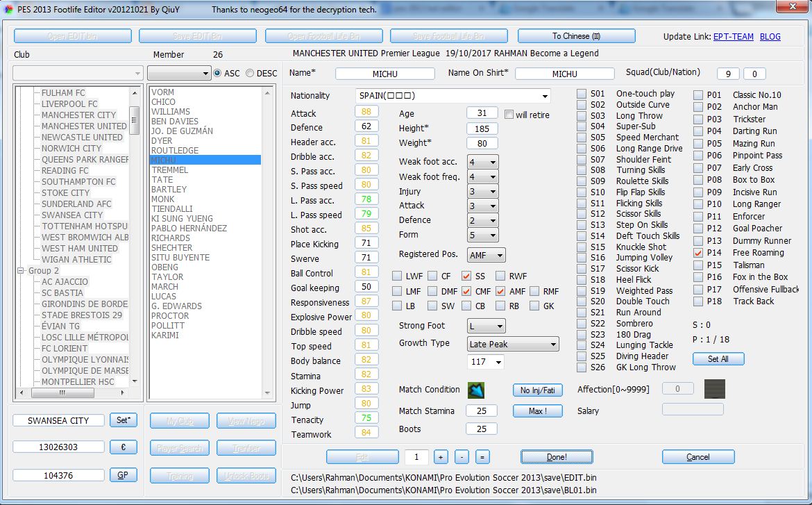The width and height of the screenshot is (812, 505).
Task: Click the Set All button
Action: click(718, 359)
